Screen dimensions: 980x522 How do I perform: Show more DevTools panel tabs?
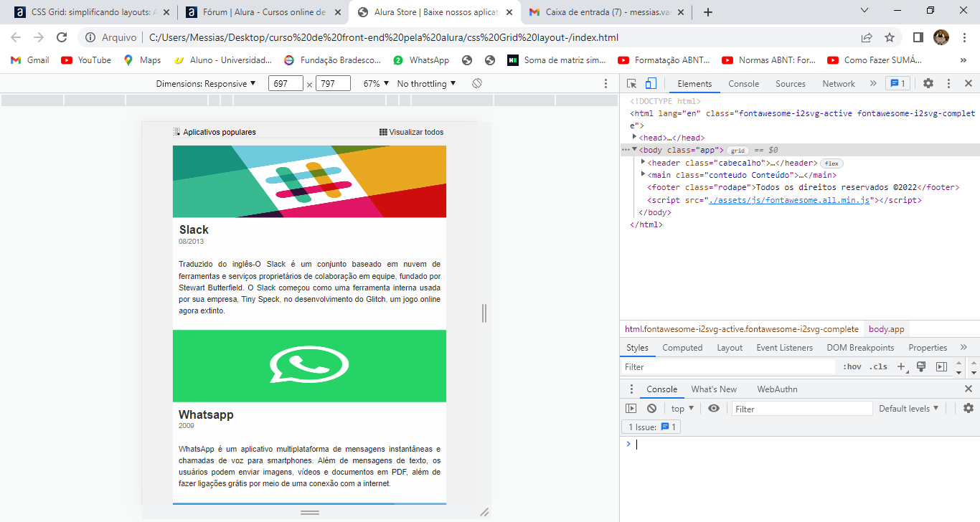[873, 83]
